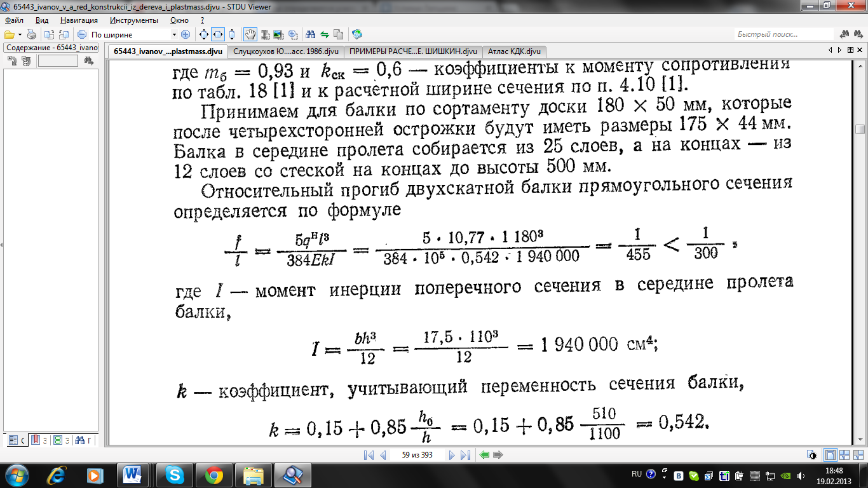Switch to 65443_ivanov...plastmass.djvu tab
This screenshot has height=488, width=868.
coord(168,51)
